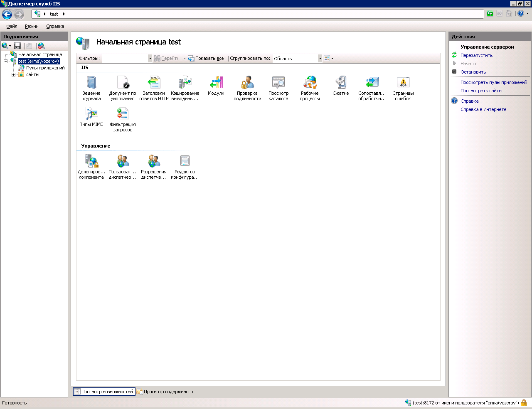This screenshot has height=409, width=532.
Task: Open the Сгруппировать по combo box
Action: (x=297, y=59)
